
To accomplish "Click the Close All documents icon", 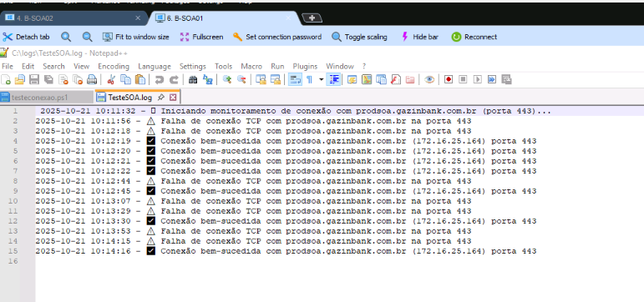I will pyautogui.click(x=78, y=79).
